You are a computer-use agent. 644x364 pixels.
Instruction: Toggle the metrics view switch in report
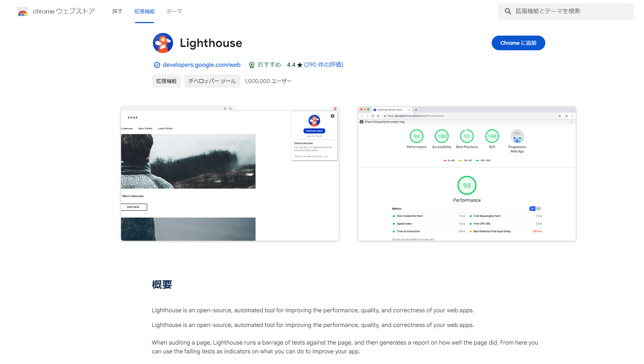[x=535, y=209]
